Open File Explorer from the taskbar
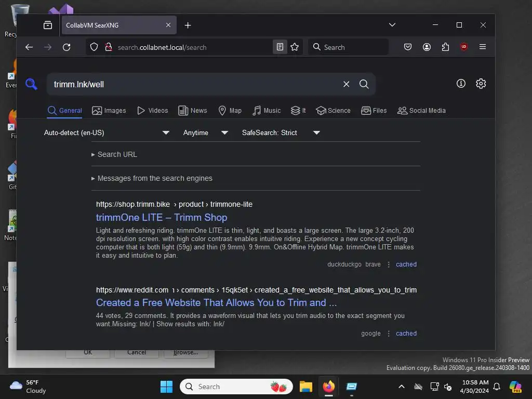The width and height of the screenshot is (532, 399). point(305,387)
